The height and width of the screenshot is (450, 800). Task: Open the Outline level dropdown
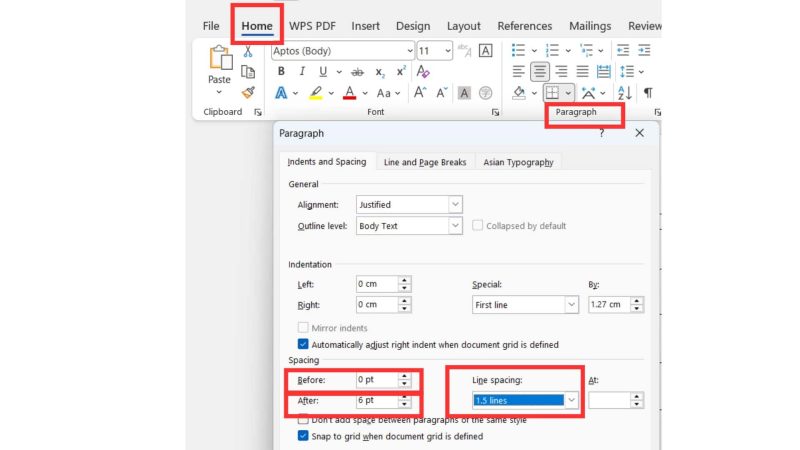455,226
